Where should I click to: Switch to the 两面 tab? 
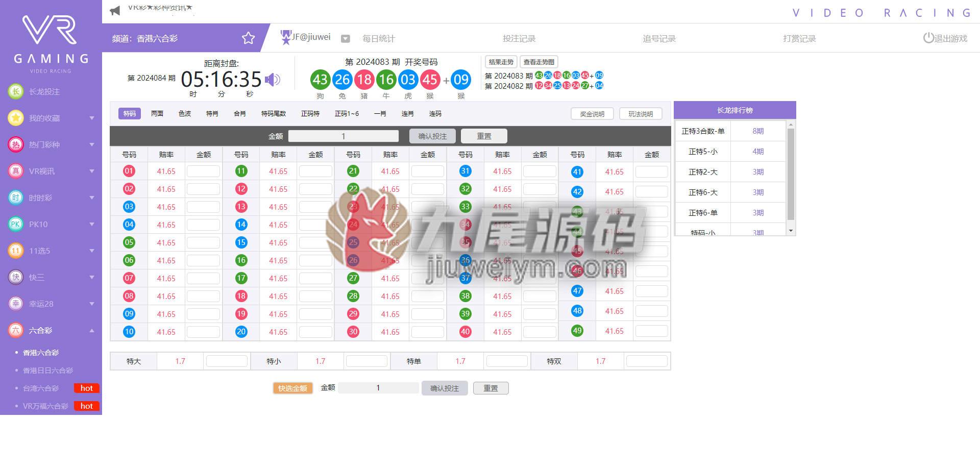pos(157,113)
